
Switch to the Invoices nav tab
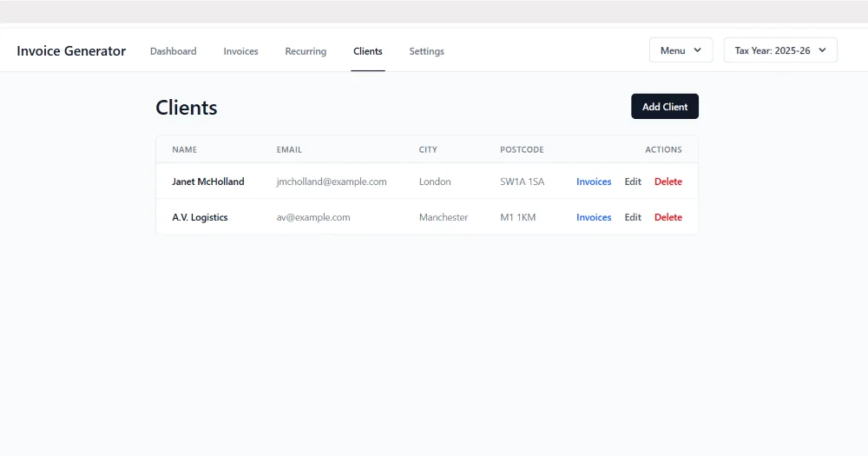point(240,51)
